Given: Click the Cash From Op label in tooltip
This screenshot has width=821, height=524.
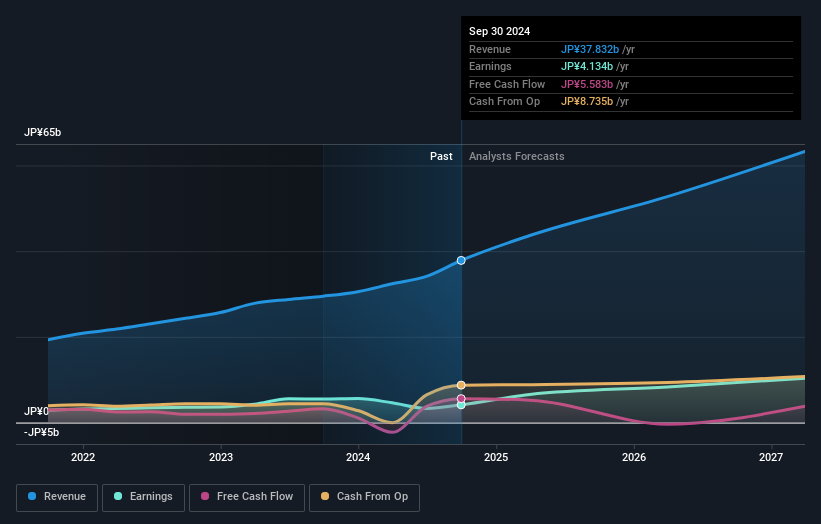Looking at the screenshot, I should tap(504, 102).
